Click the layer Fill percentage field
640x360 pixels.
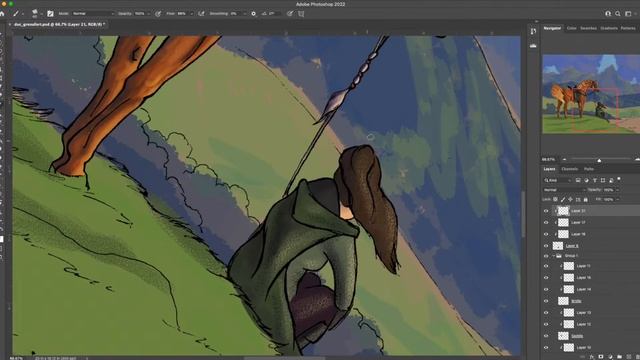coord(609,200)
